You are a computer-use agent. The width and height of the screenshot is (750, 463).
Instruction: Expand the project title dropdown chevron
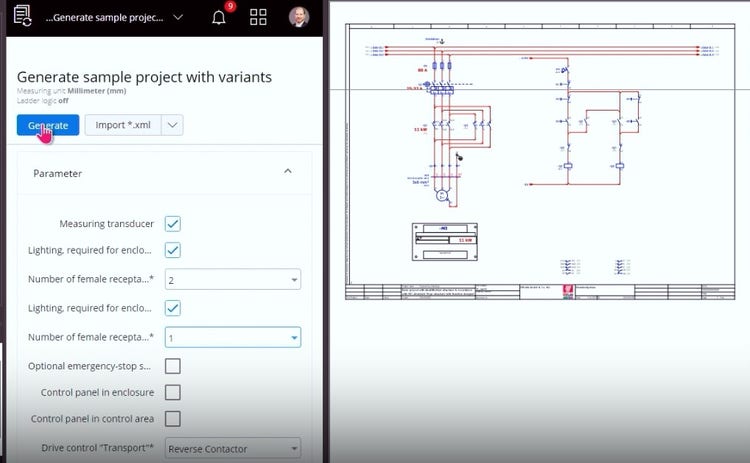pyautogui.click(x=178, y=17)
